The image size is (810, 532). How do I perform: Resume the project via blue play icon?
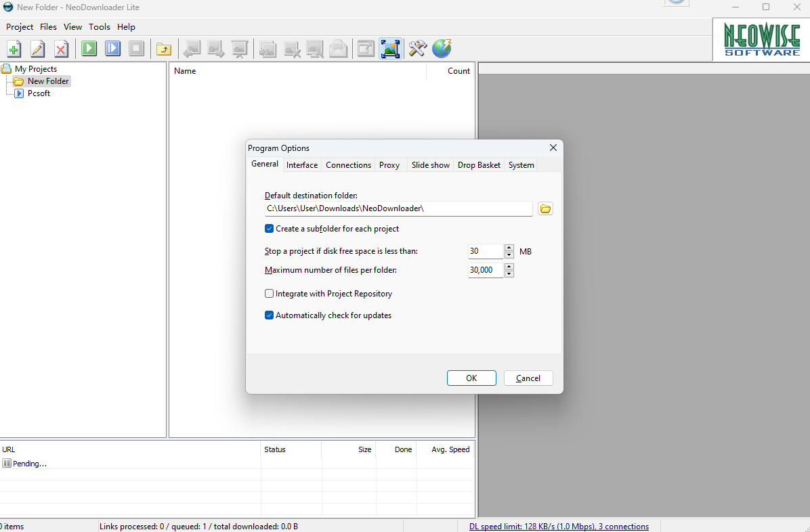[x=112, y=48]
